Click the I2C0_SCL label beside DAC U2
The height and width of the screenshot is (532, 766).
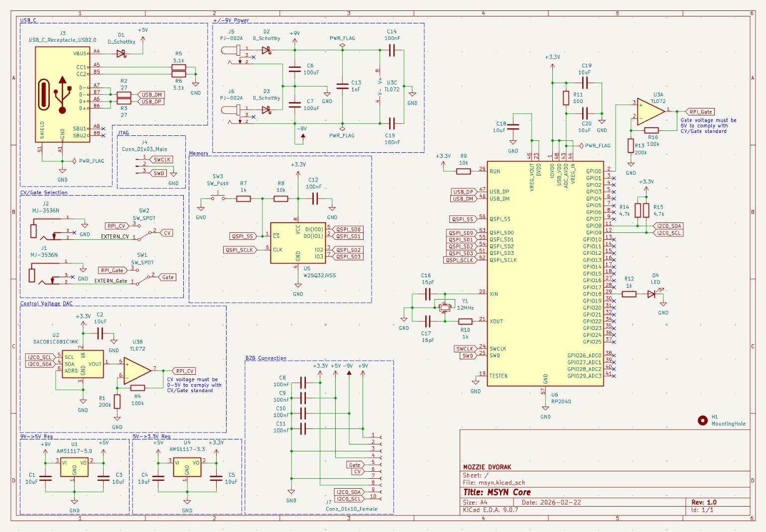40,357
